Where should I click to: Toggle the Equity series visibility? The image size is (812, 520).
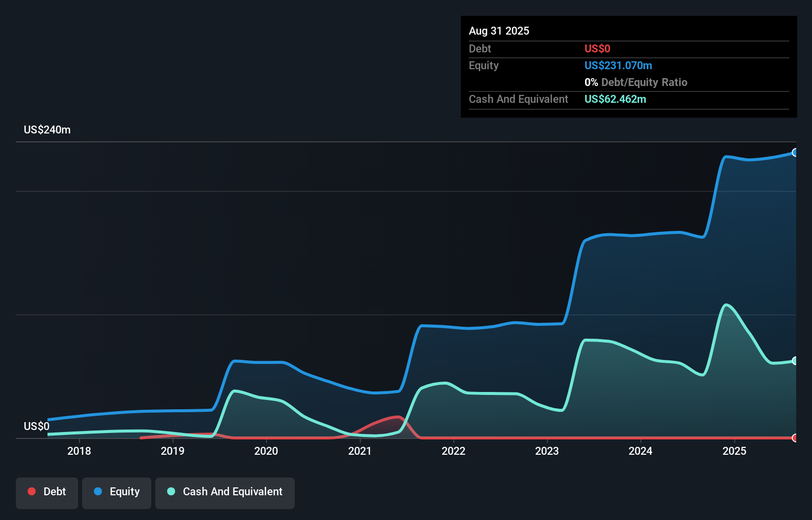tap(116, 492)
